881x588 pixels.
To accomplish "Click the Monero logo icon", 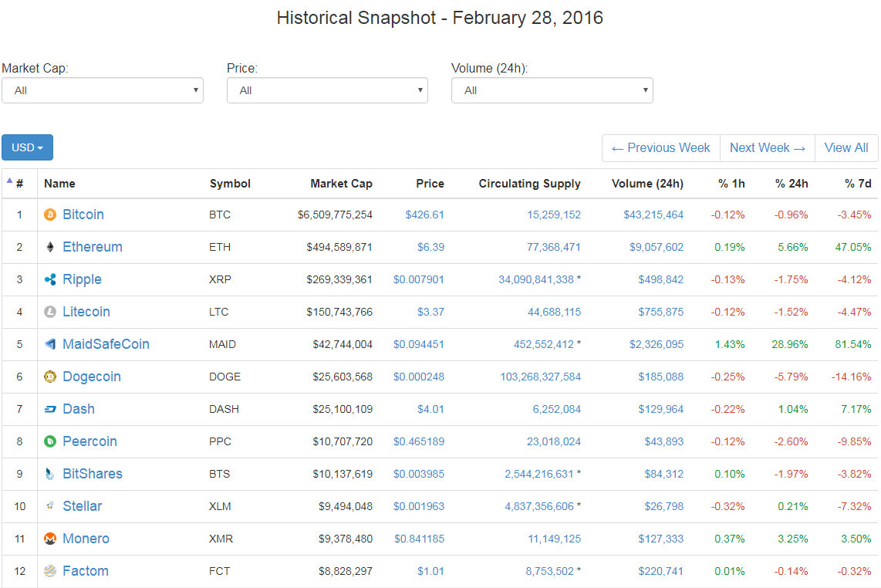I will [50, 539].
